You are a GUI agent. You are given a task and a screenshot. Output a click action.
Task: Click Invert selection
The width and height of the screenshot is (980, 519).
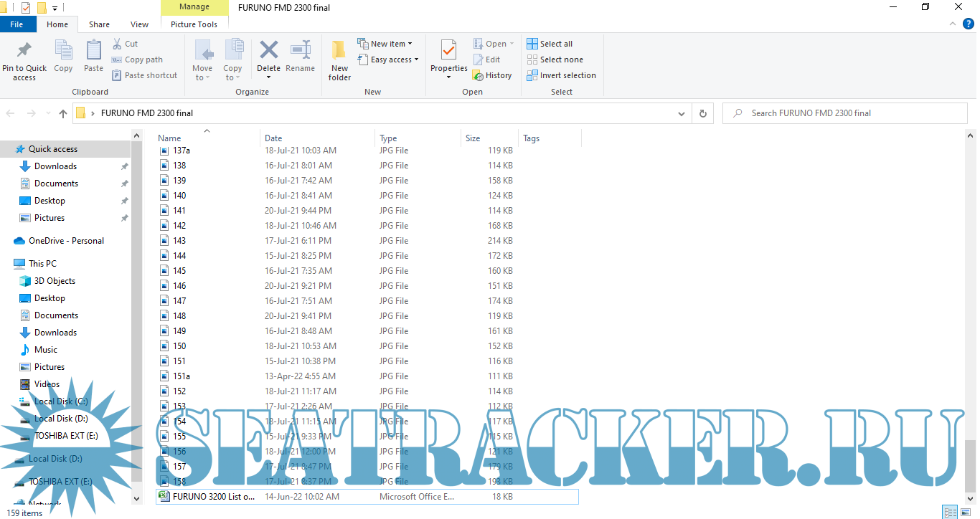coord(561,75)
